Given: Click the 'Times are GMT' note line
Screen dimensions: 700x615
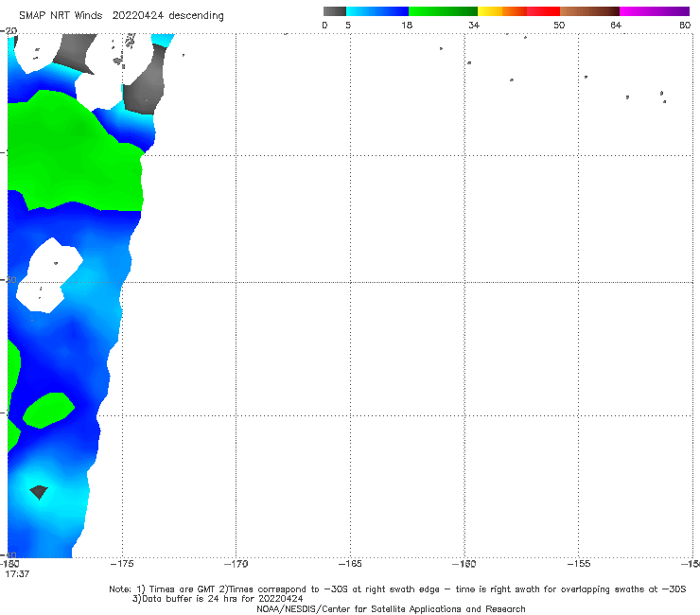Looking at the screenshot, I should pos(397,589).
